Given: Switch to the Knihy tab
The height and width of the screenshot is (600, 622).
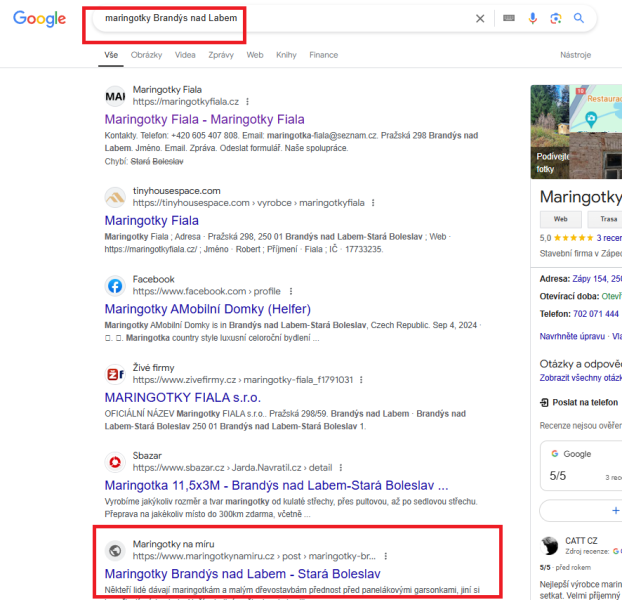Looking at the screenshot, I should 286,55.
